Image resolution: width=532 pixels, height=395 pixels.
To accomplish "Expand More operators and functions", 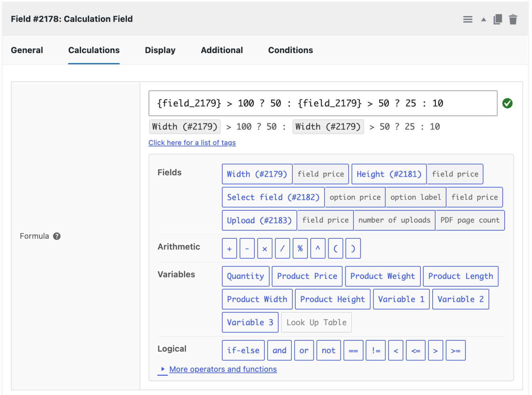I will [223, 369].
